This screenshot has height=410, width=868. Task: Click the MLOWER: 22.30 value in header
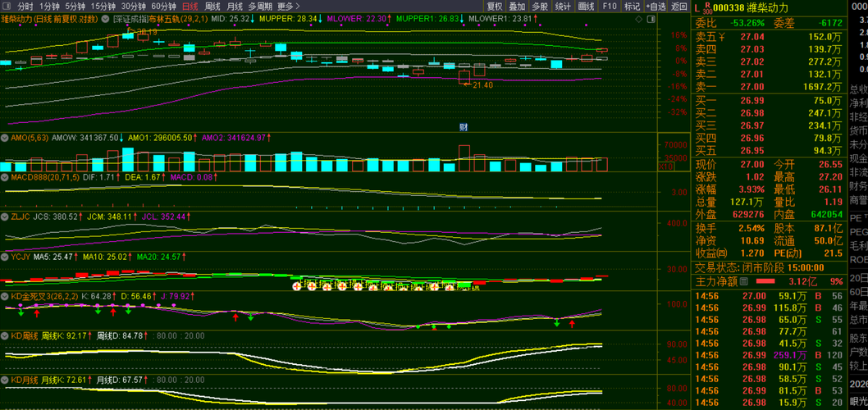360,19
